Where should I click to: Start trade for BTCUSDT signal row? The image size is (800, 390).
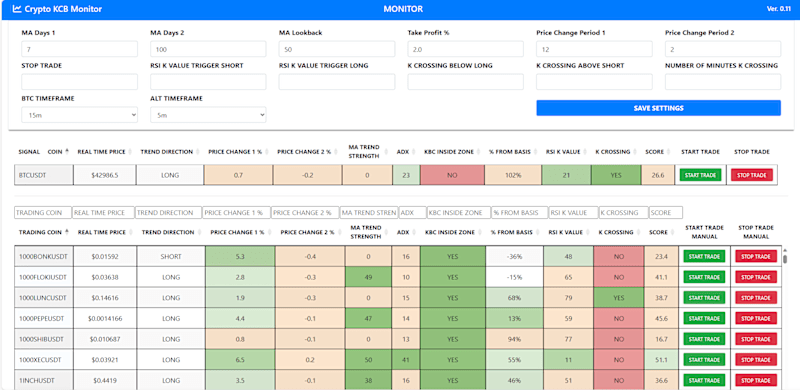point(701,175)
